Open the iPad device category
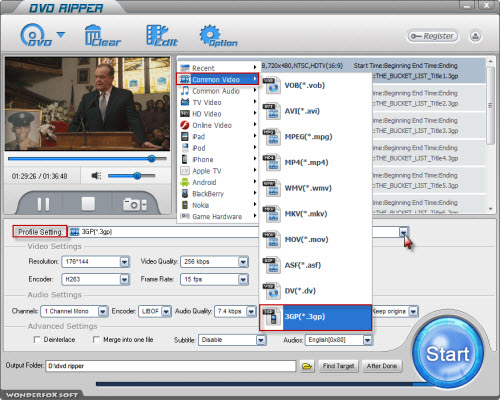The height and width of the screenshot is (400, 500). point(218,137)
